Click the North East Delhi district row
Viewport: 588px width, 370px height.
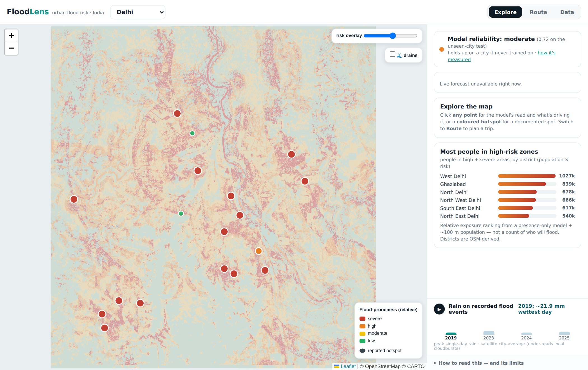click(507, 216)
